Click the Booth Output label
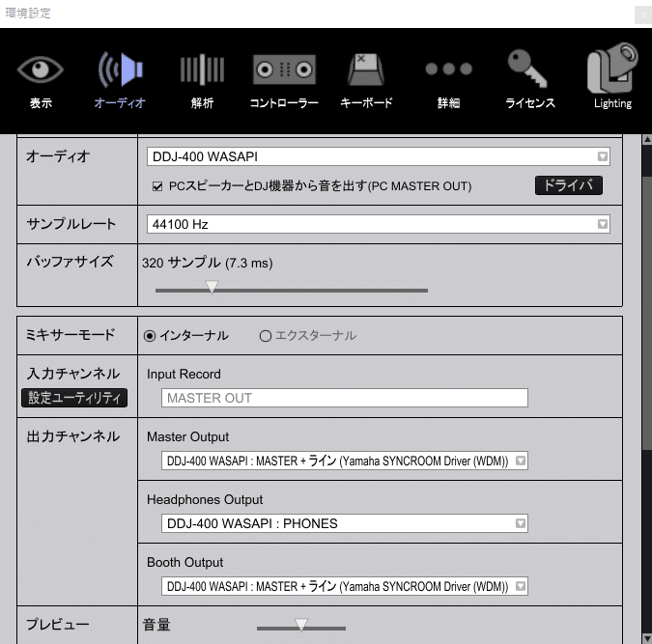 (x=185, y=563)
